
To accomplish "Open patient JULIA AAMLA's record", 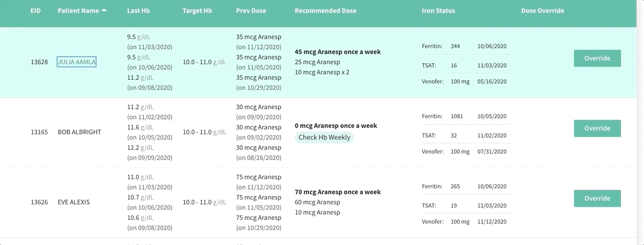I will [x=76, y=62].
